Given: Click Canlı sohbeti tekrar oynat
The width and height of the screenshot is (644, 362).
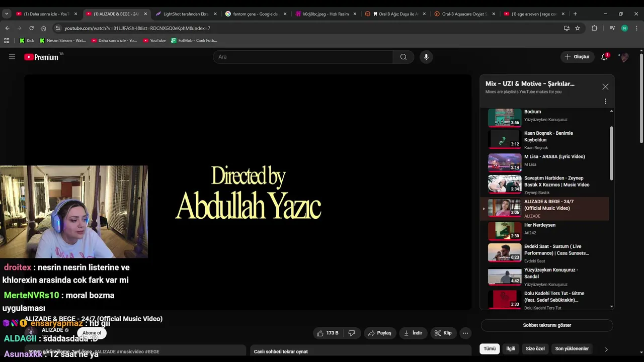Looking at the screenshot, I should (281, 351).
